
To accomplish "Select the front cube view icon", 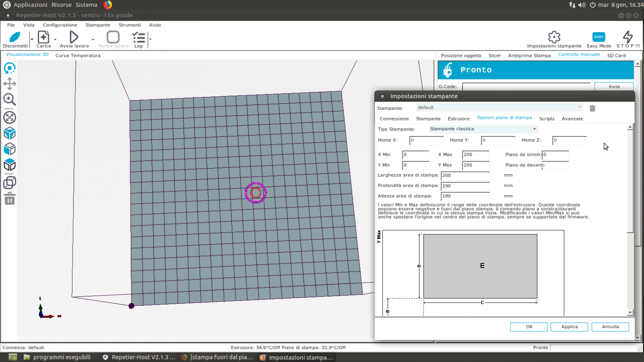I will pyautogui.click(x=9, y=149).
